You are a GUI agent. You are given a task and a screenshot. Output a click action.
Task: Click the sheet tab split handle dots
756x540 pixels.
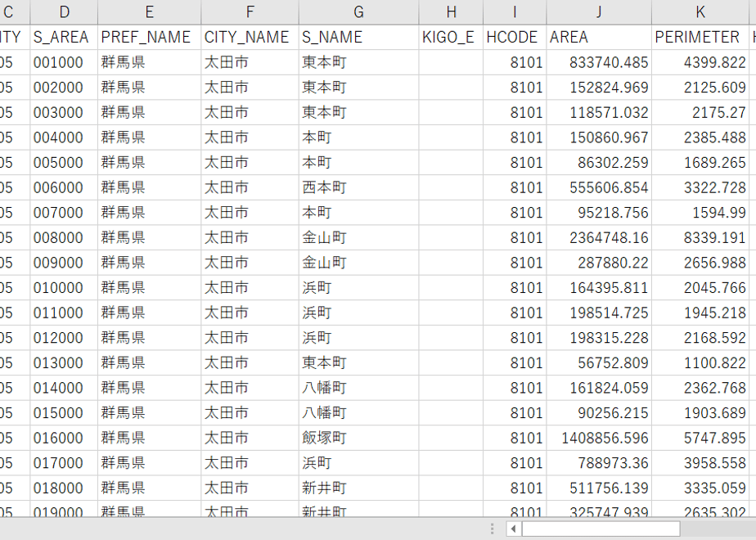(x=492, y=529)
